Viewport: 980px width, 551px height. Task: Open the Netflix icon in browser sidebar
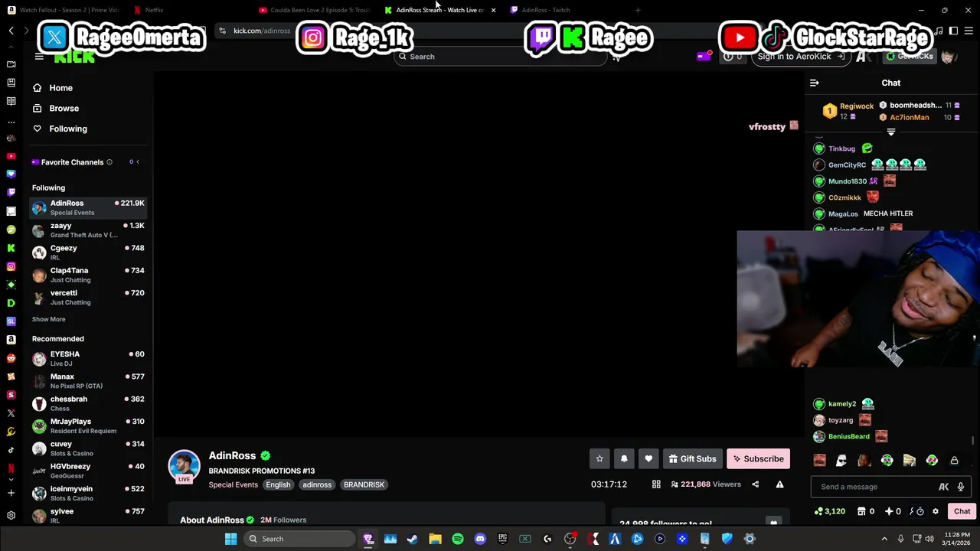click(x=11, y=468)
